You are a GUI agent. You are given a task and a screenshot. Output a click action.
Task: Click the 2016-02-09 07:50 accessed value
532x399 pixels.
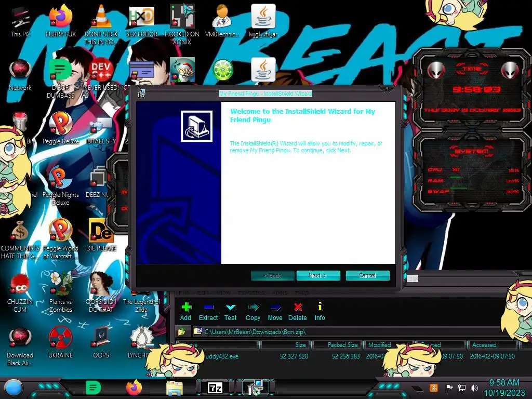tap(493, 356)
